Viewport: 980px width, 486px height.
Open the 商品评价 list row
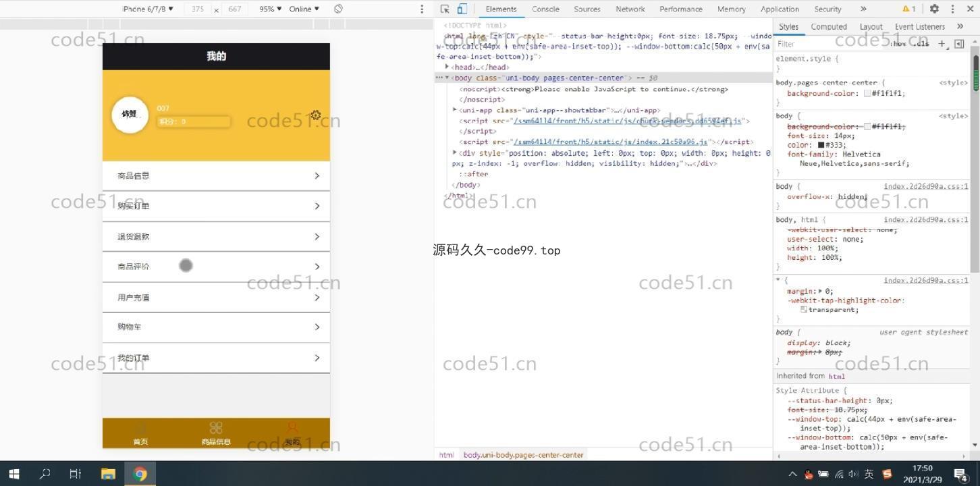216,267
